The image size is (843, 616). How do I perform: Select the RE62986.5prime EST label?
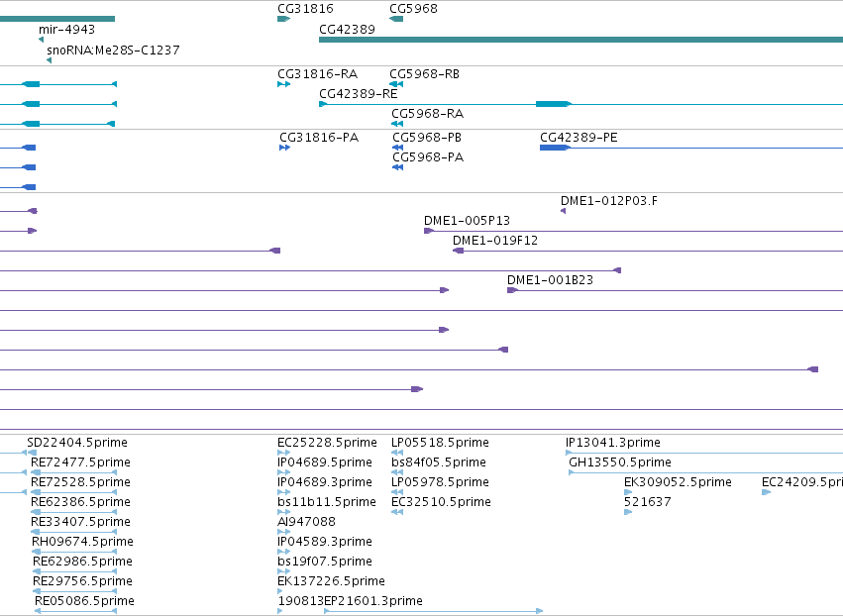click(82, 562)
